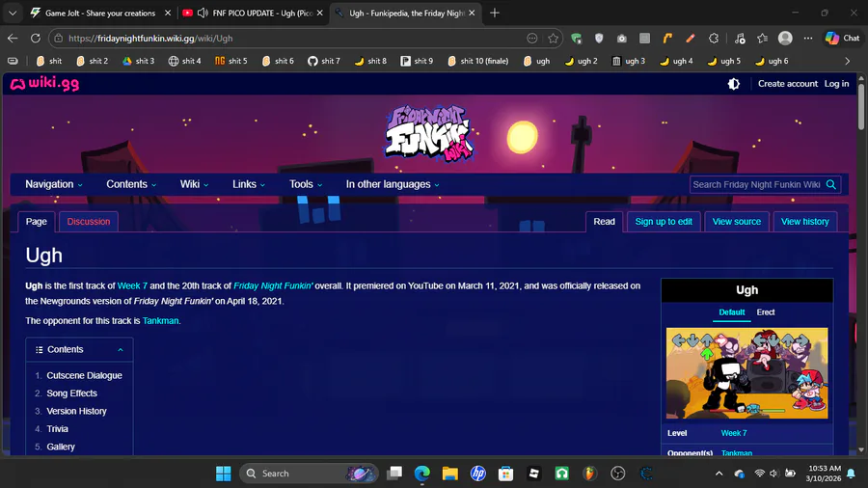Click the Week 7 link in infobox
The width and height of the screenshot is (868, 488).
pos(734,433)
